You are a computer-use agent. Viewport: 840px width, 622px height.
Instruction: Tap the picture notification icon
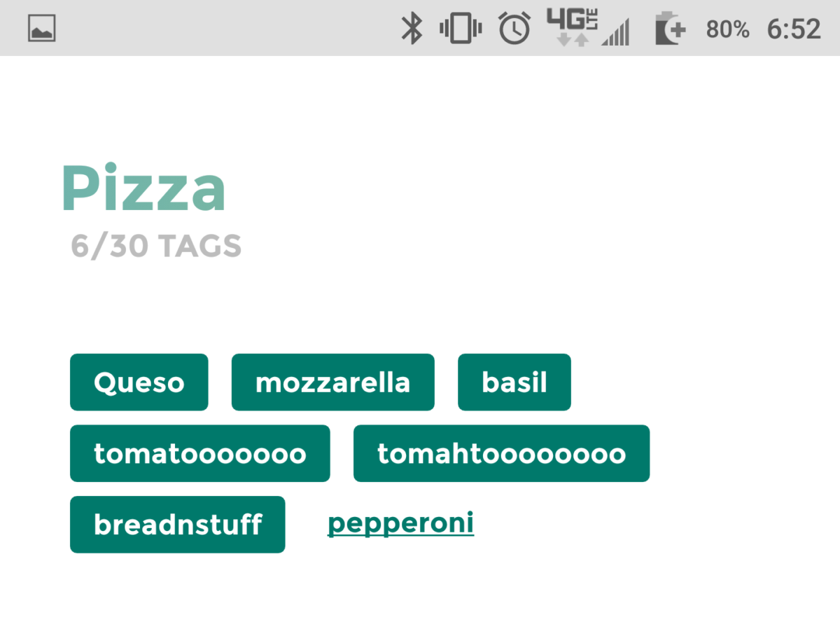42,29
